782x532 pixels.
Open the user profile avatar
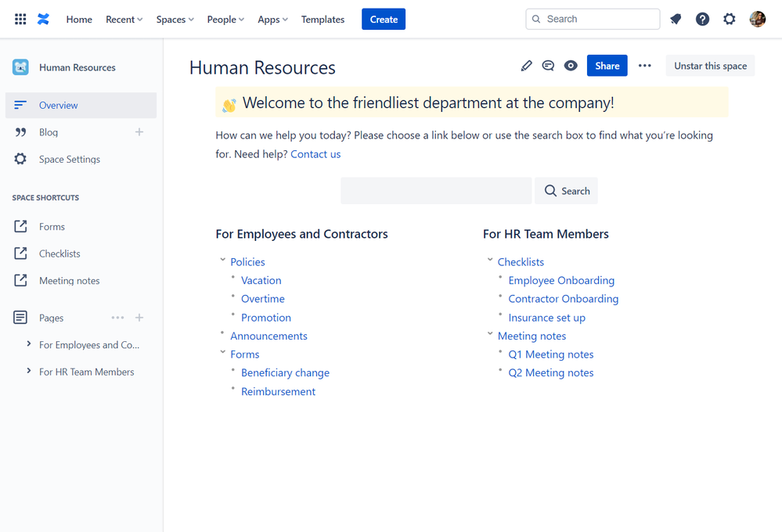[757, 19]
